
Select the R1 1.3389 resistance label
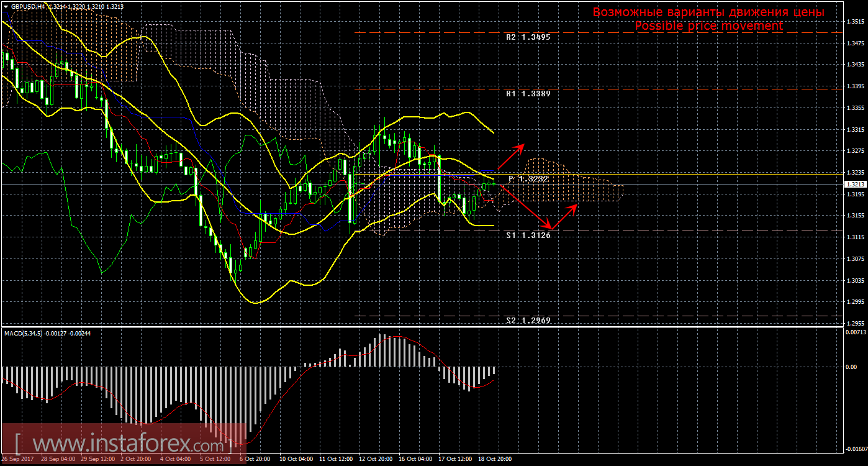click(528, 93)
